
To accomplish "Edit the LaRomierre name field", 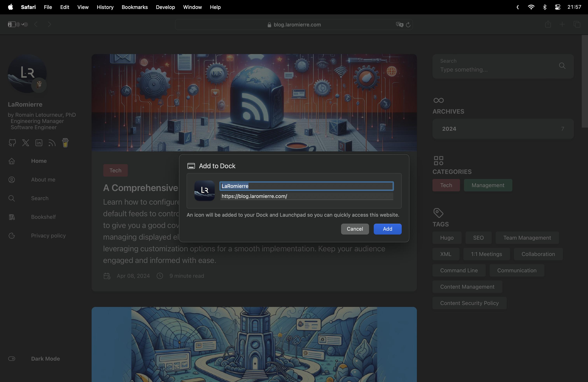I will (x=306, y=186).
